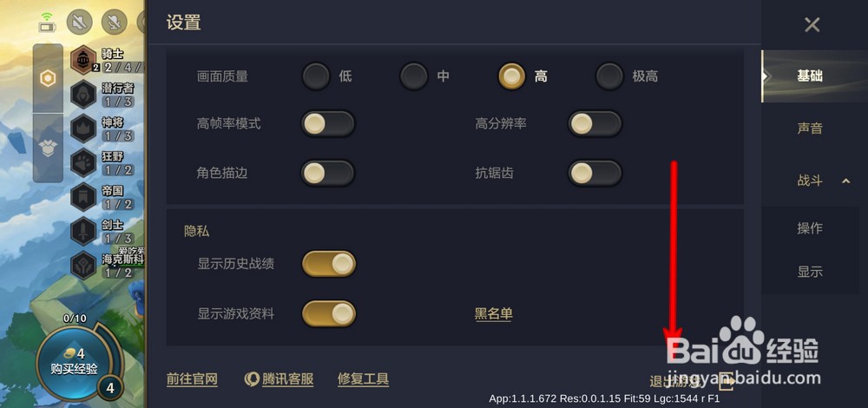Toggle the 高帧率模式 switch
This screenshot has width=868, height=408.
click(x=328, y=123)
